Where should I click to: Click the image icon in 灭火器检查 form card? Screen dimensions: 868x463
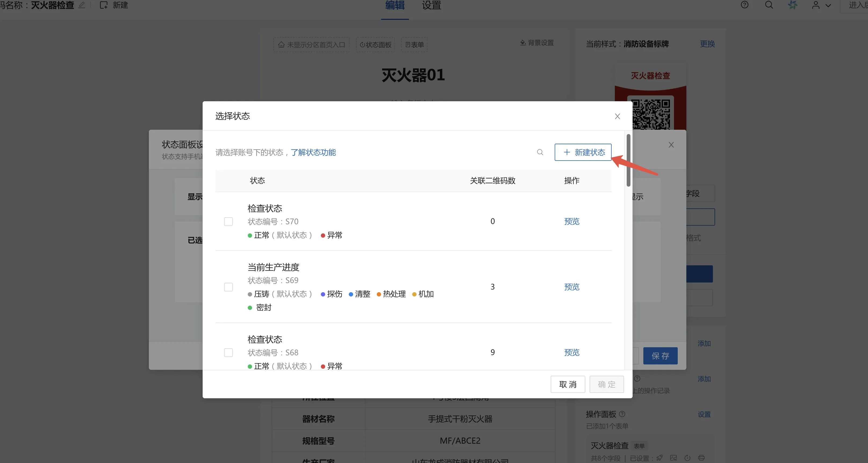[673, 458]
